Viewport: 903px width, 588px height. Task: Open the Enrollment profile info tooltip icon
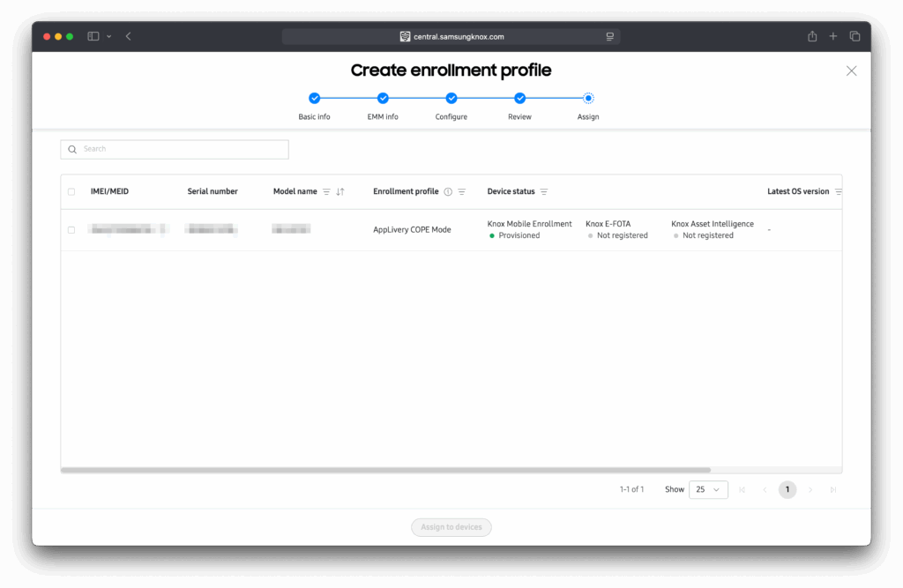pyautogui.click(x=448, y=192)
